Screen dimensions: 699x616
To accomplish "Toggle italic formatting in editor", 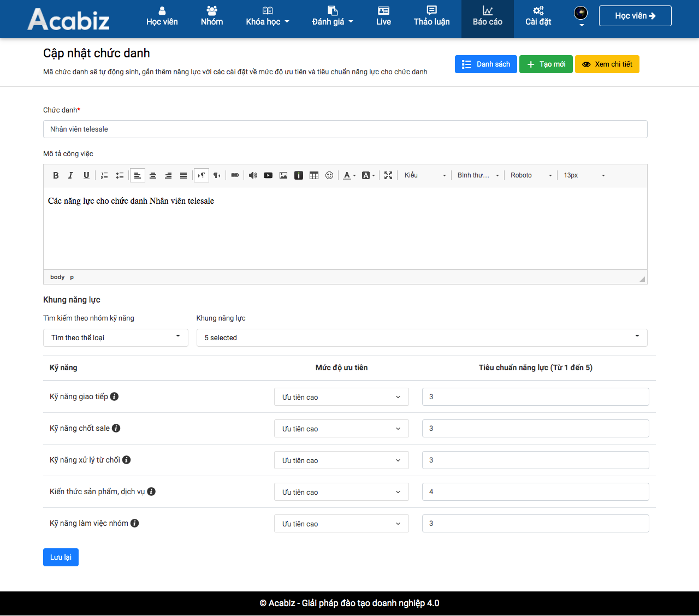I will pos(70,175).
